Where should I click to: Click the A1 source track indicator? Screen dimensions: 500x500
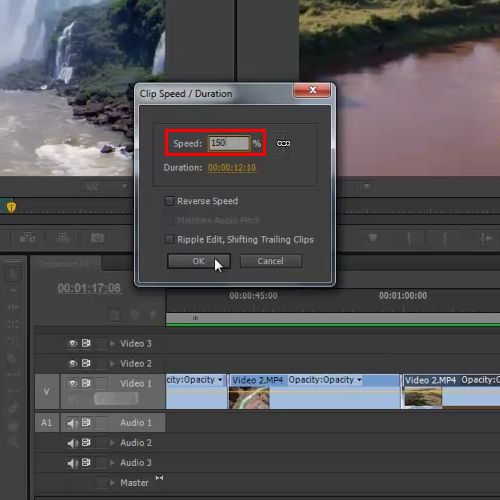coord(47,423)
